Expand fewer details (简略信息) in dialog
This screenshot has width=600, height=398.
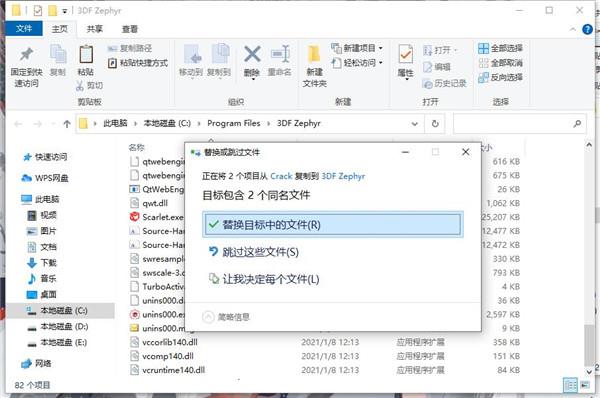226,317
